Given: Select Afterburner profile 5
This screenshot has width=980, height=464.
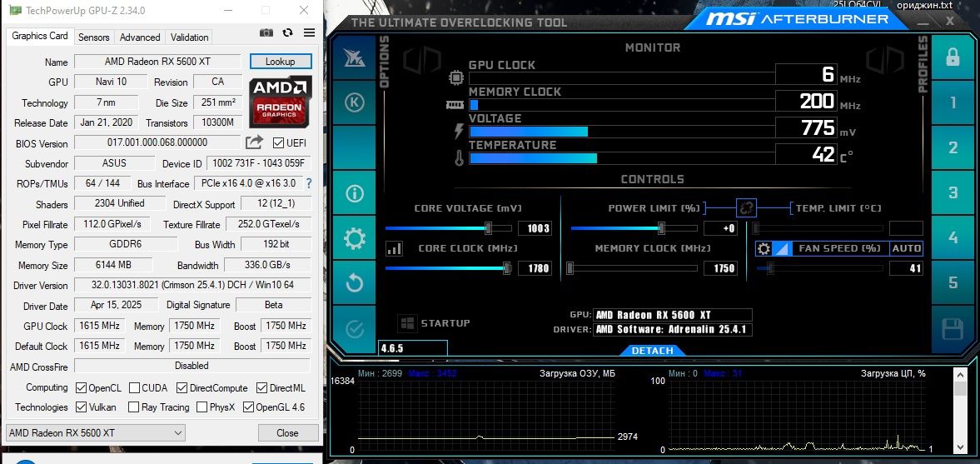Looking at the screenshot, I should coord(953,282).
